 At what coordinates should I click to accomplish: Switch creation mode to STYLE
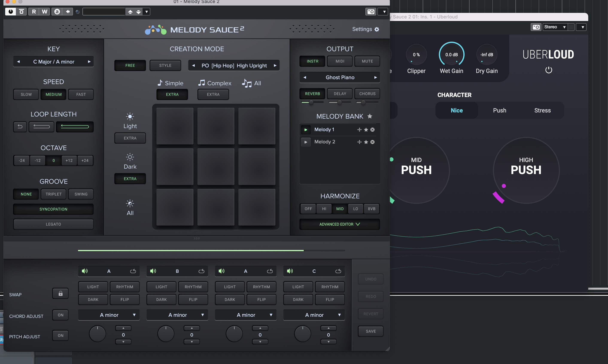click(165, 65)
